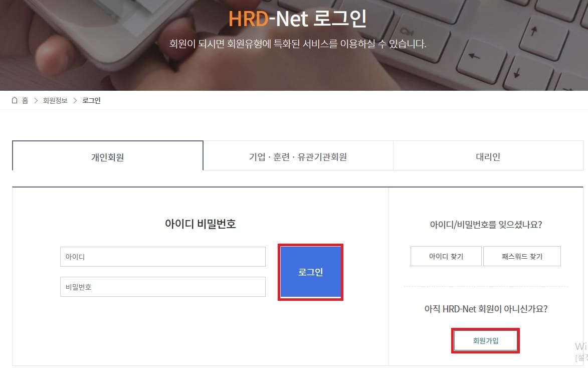Click the home icon in breadcrumb
588x368 pixels.
(x=15, y=100)
